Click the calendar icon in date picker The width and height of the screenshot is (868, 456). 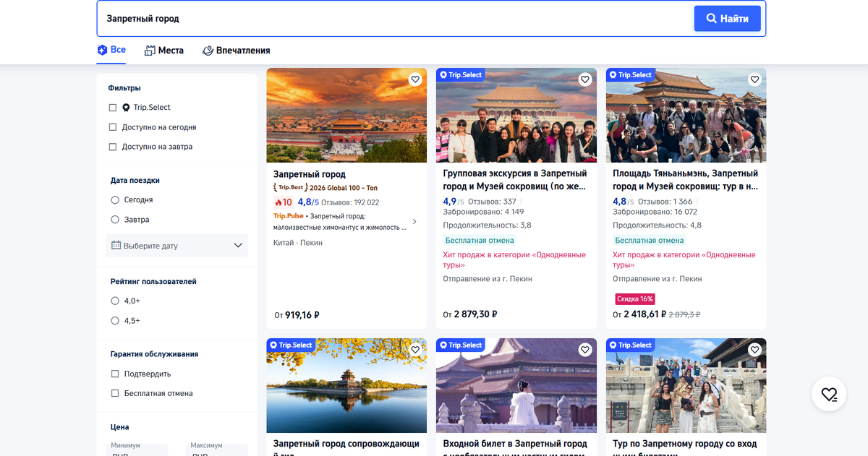(116, 246)
